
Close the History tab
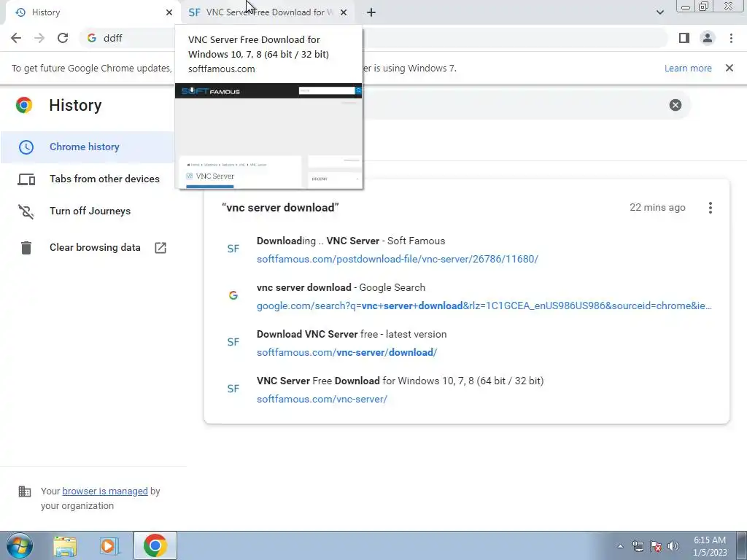click(169, 12)
